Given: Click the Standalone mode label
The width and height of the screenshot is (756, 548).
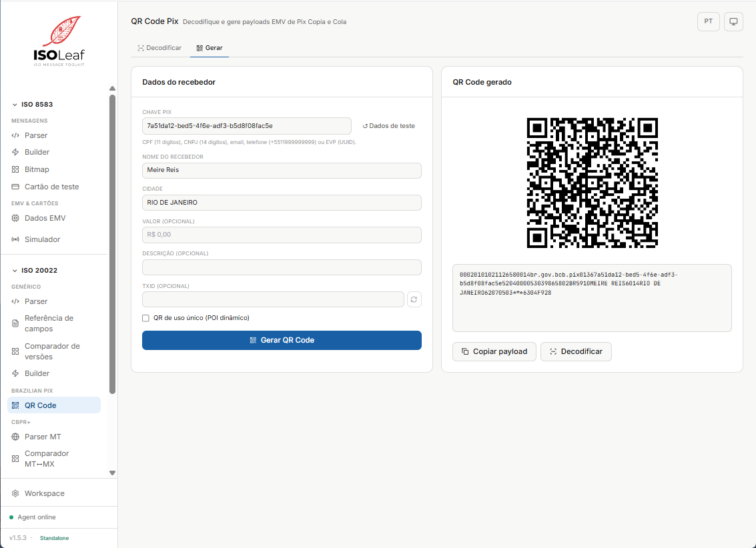Looking at the screenshot, I should (55, 539).
